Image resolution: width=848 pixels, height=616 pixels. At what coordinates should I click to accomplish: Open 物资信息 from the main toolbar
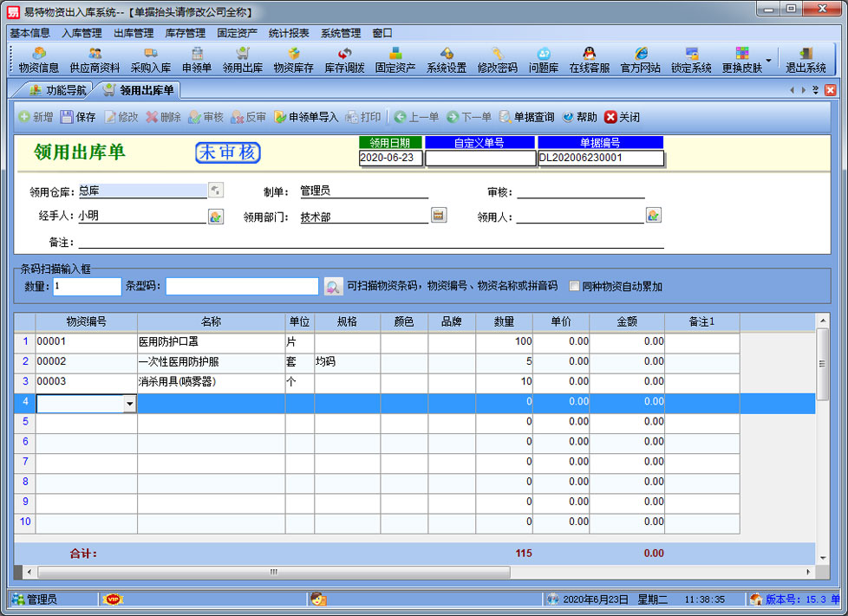pyautogui.click(x=39, y=60)
